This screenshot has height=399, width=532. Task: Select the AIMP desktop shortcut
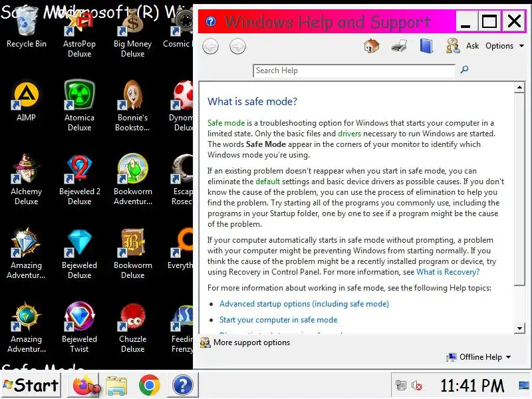click(26, 101)
